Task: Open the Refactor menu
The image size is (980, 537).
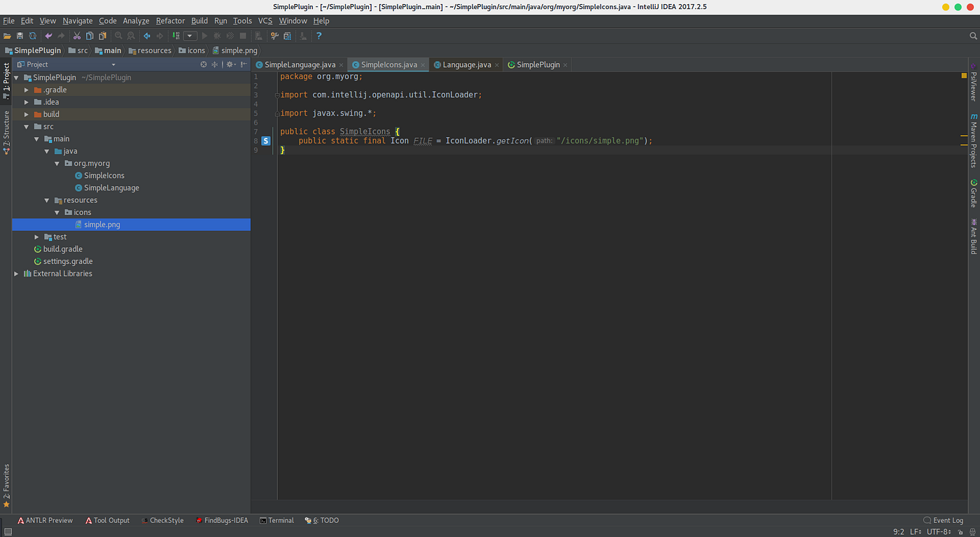Action: coord(170,20)
